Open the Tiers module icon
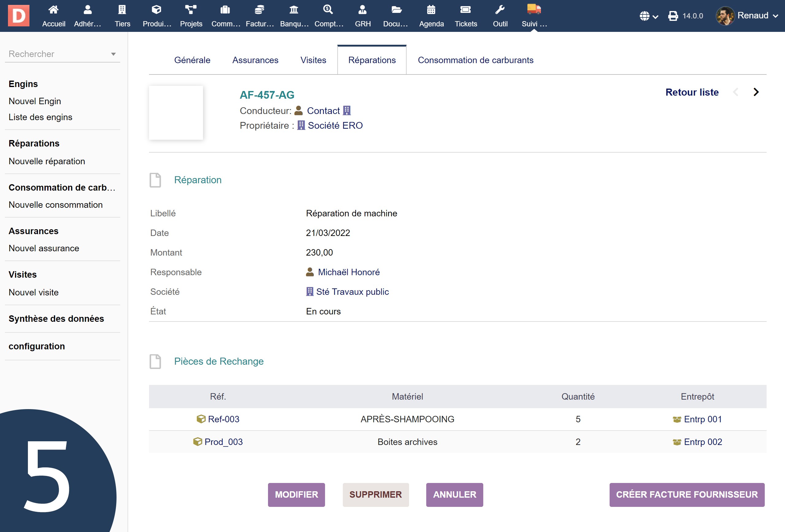This screenshot has height=532, width=785. point(122,10)
